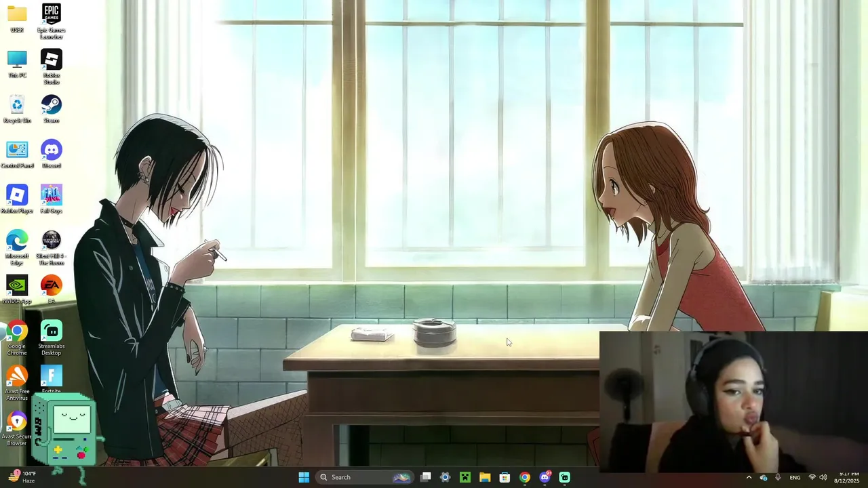Open the Windows Start menu
868x488 pixels.
pyautogui.click(x=304, y=477)
